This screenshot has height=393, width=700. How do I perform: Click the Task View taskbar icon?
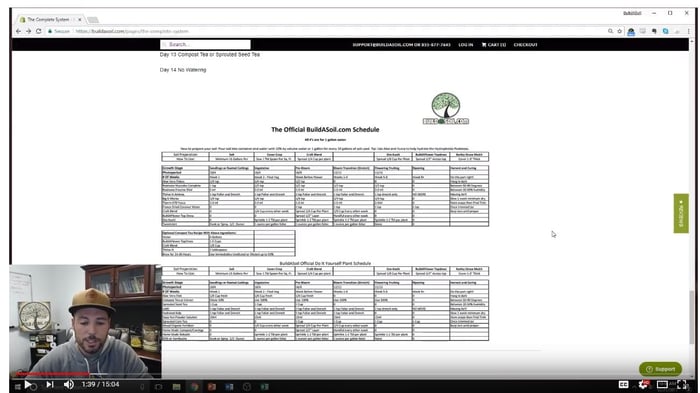click(158, 387)
